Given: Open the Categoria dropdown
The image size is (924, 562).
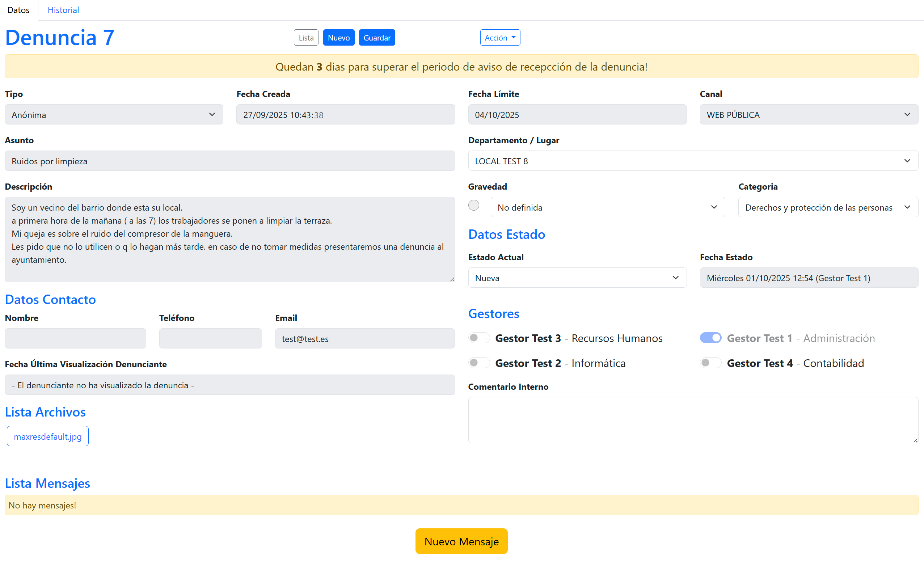Looking at the screenshot, I should coord(828,207).
